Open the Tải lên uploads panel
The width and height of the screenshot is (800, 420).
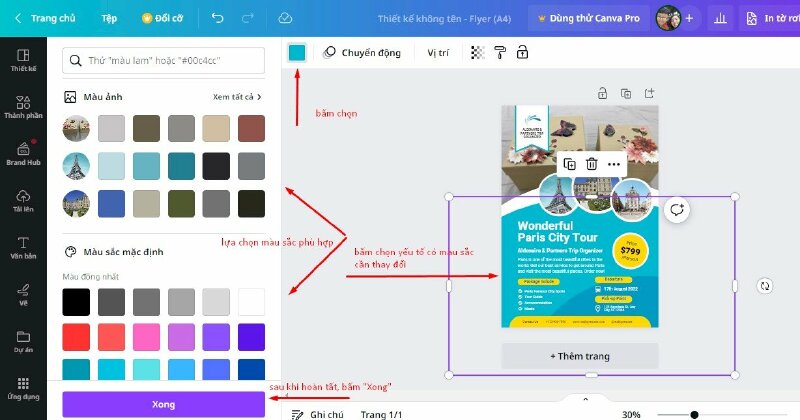[23, 201]
